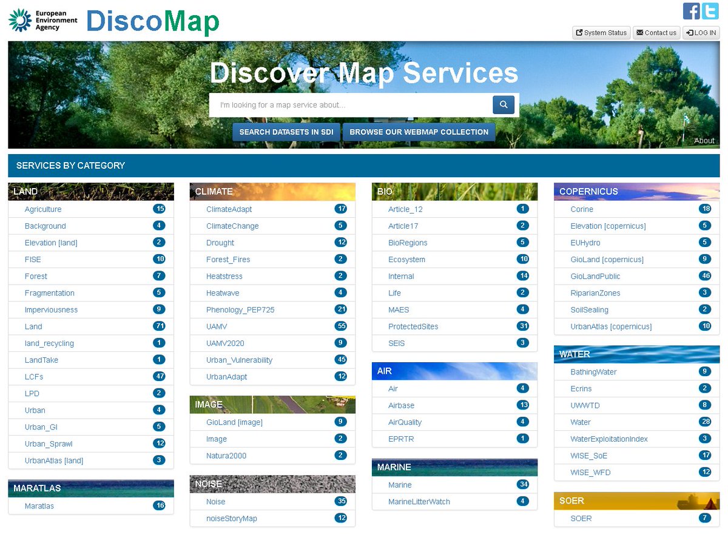728x560 pixels.
Task: Open the UWWTD services link
Action: pos(585,406)
